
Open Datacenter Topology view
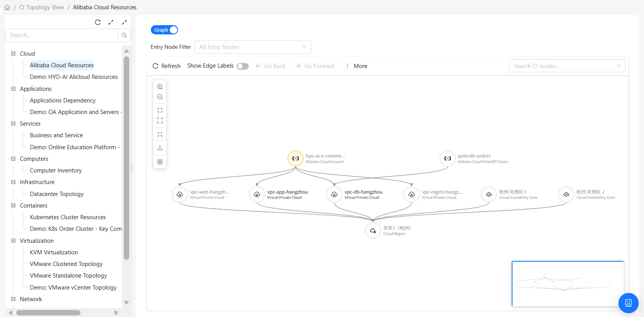[57, 194]
